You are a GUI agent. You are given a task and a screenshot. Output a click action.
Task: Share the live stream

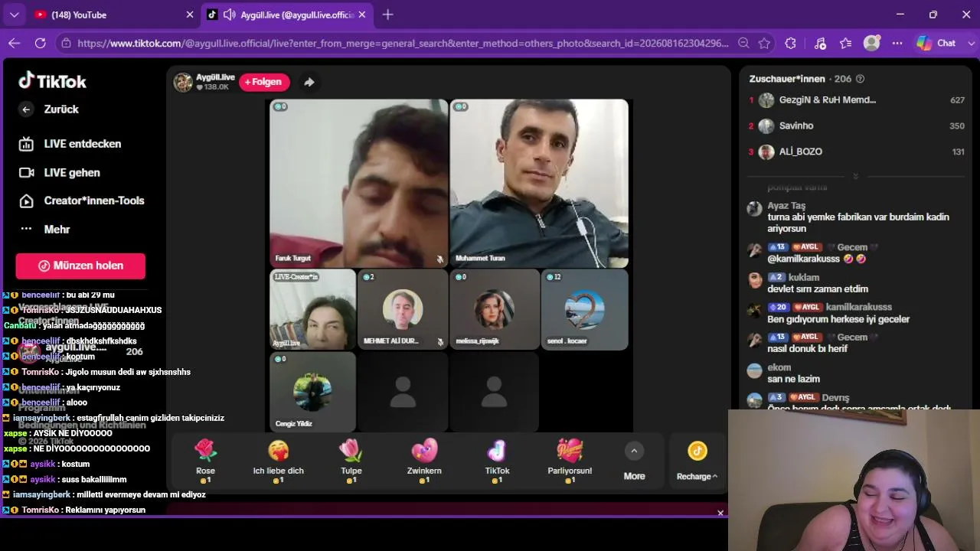coord(309,82)
